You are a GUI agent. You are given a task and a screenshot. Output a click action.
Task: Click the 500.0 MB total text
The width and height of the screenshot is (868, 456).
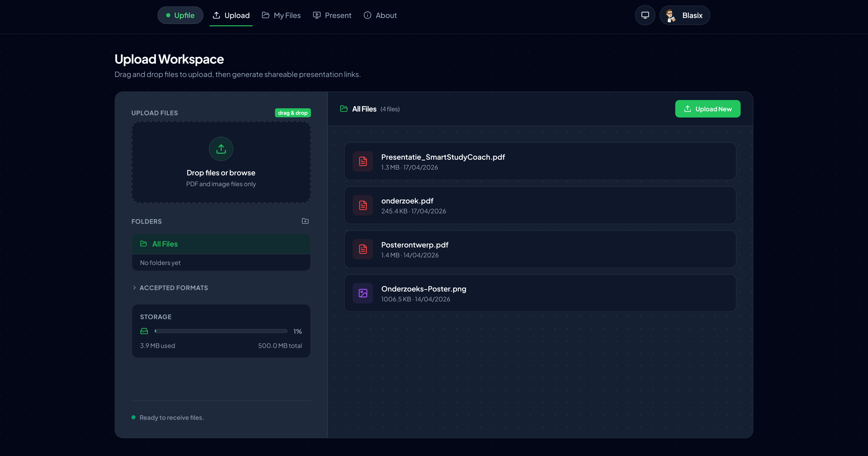pos(280,345)
